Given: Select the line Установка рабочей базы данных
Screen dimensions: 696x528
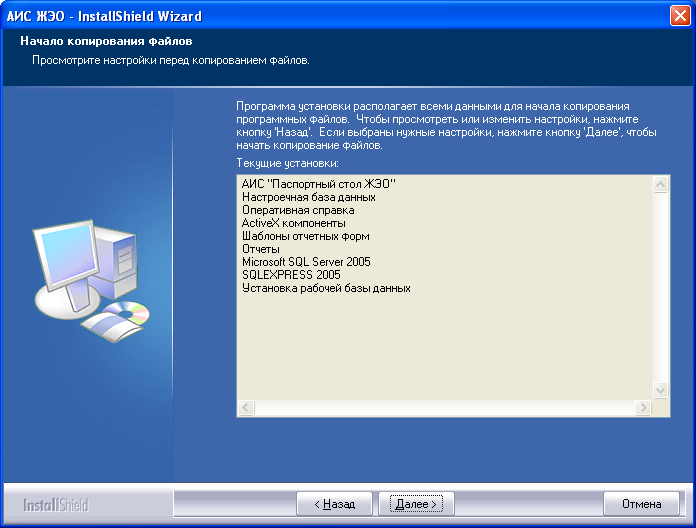Looking at the screenshot, I should pos(326,288).
